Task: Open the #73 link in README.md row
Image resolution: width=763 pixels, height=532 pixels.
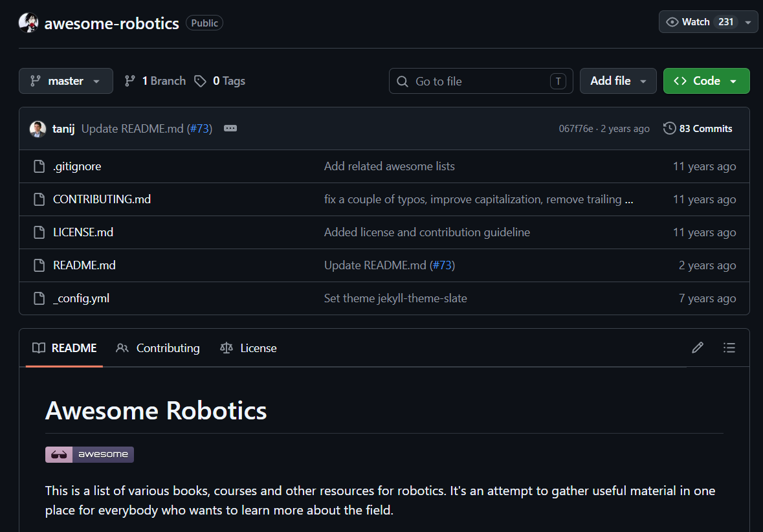Action: (x=442, y=265)
